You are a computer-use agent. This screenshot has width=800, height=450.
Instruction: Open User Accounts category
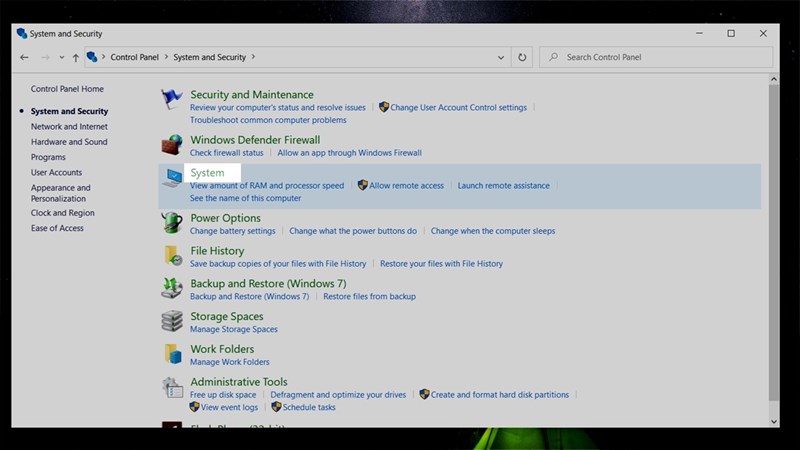[56, 172]
